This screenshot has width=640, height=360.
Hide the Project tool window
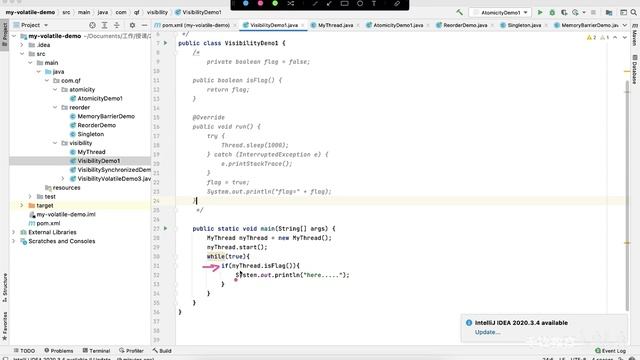click(144, 25)
